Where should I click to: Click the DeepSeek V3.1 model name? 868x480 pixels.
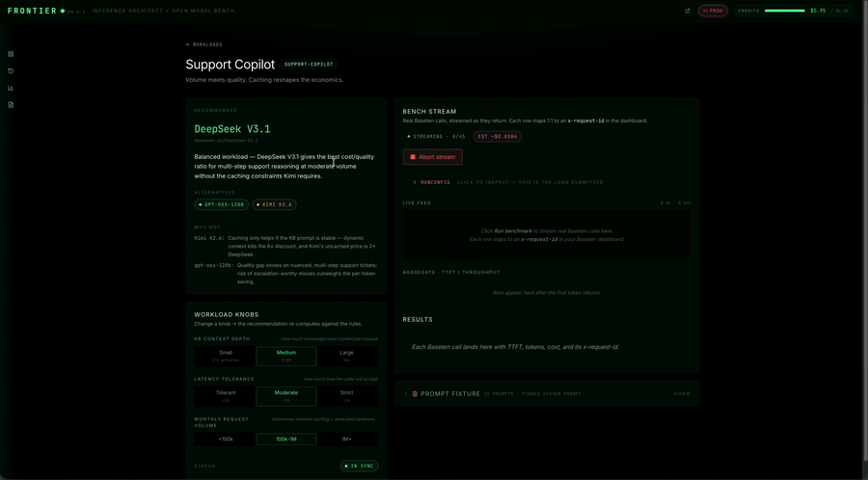[231, 129]
